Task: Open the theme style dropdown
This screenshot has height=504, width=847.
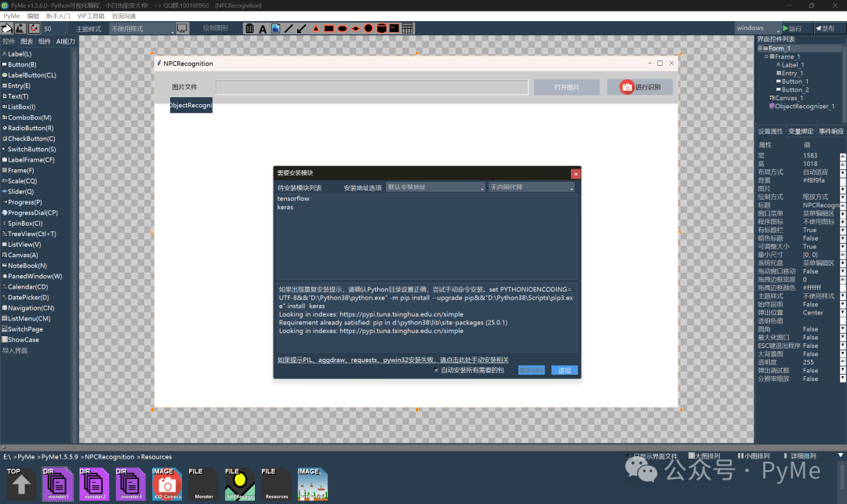Action: click(142, 28)
